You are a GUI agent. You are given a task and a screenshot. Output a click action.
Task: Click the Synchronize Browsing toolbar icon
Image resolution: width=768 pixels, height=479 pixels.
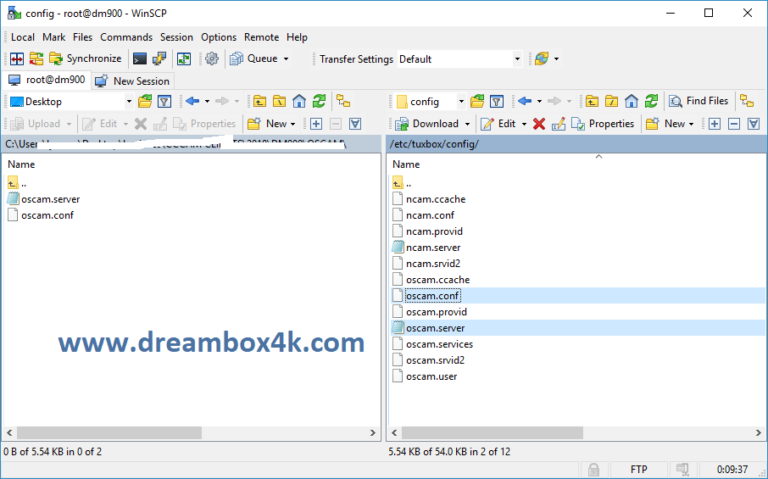(36, 59)
